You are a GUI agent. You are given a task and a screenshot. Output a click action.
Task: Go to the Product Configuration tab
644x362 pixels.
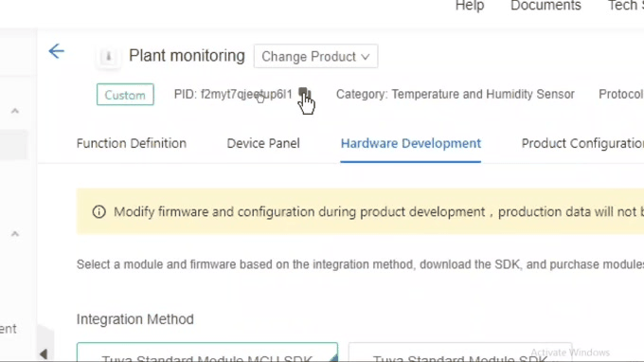click(582, 143)
